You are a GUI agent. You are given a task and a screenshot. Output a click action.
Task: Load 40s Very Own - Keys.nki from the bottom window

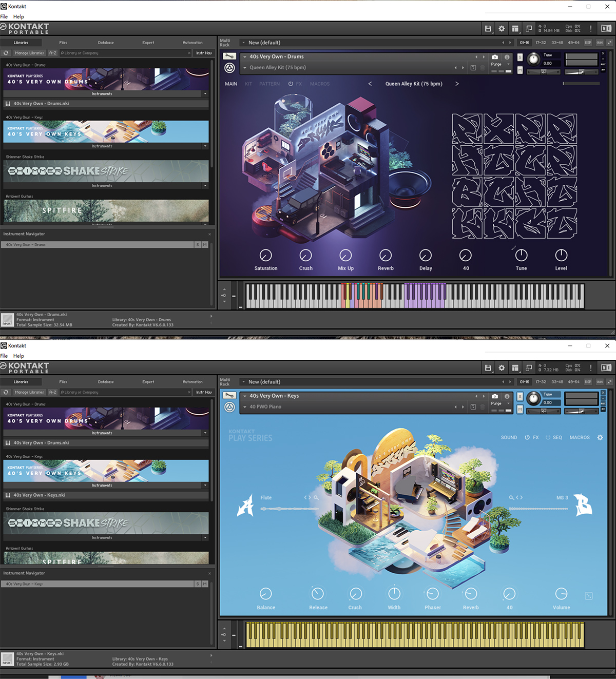click(x=106, y=495)
